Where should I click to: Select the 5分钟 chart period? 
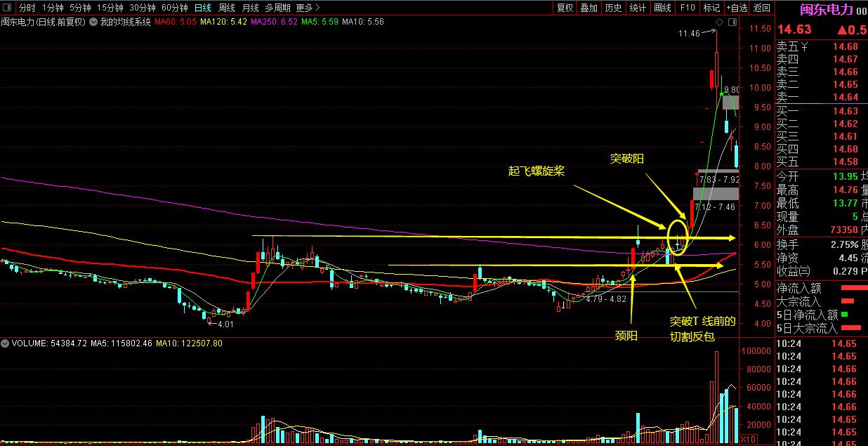pyautogui.click(x=80, y=8)
